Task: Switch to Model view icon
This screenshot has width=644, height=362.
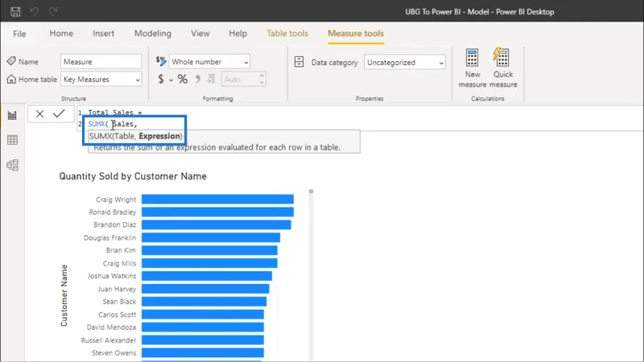Action: 12,165
